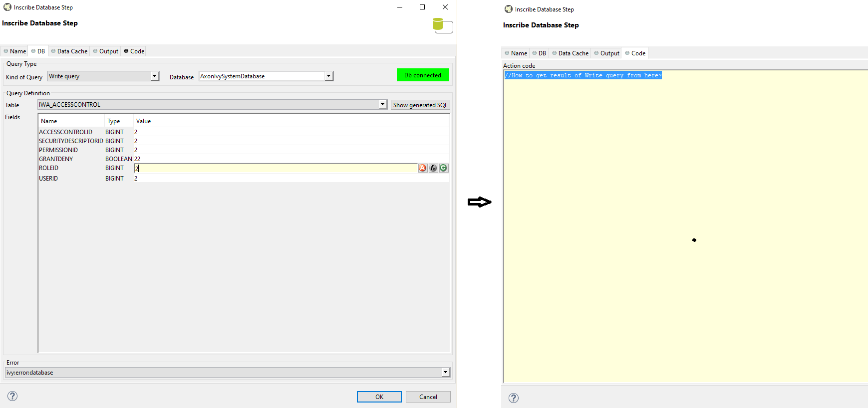This screenshot has height=408, width=868.
Task: Open Data Cache tab in right dialog
Action: [571, 53]
